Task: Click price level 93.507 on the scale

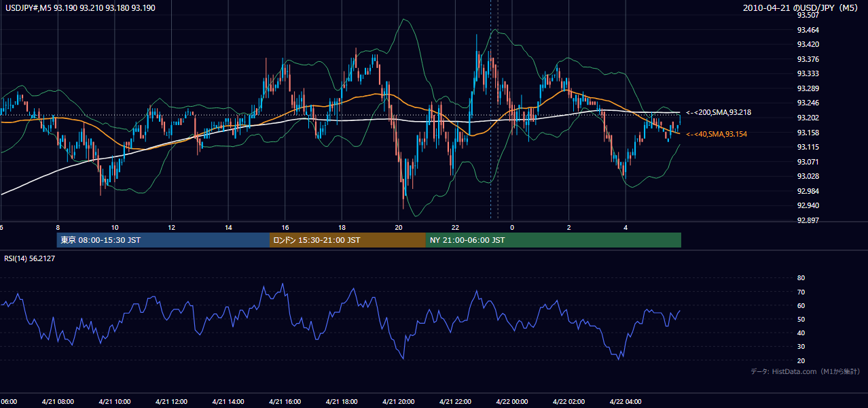Action: [x=808, y=15]
